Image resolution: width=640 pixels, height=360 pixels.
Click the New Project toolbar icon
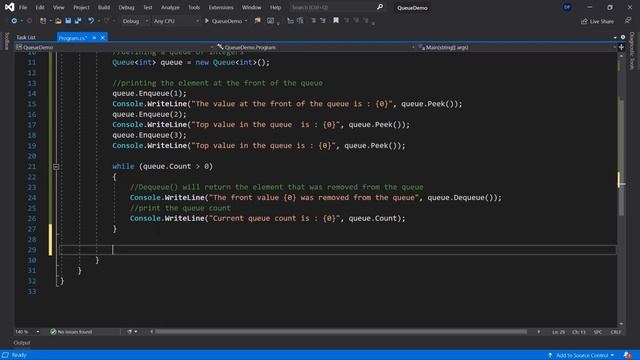pos(43,21)
